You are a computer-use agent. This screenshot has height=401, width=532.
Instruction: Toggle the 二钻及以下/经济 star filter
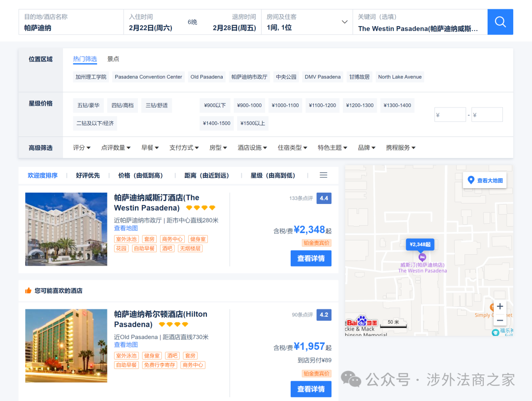(95, 123)
